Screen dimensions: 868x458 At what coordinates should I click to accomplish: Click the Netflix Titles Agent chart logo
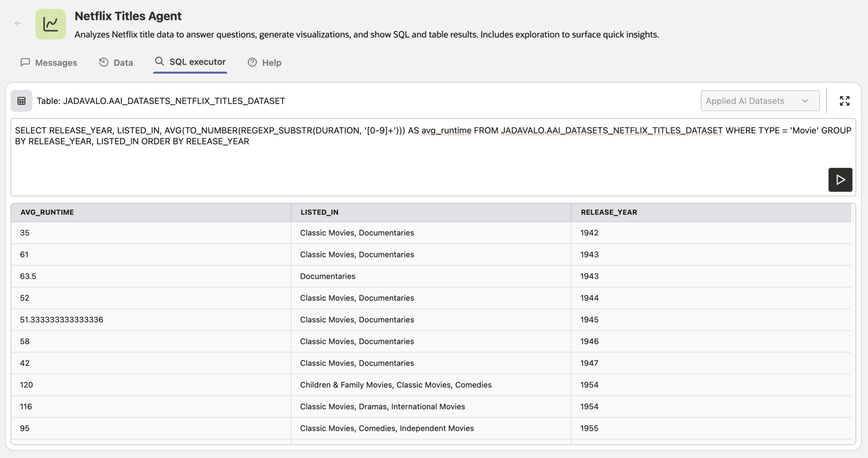(50, 24)
